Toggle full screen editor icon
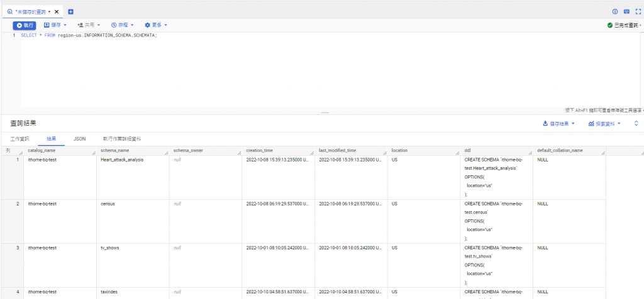 638,12
